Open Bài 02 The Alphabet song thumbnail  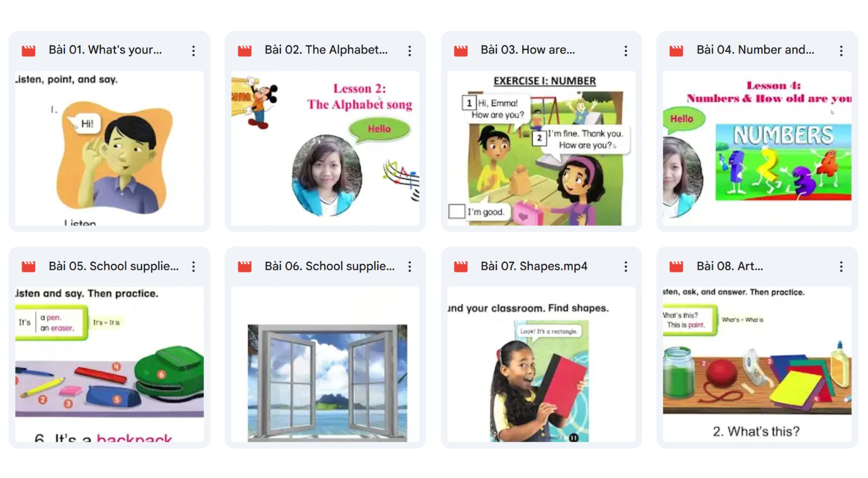(x=325, y=148)
